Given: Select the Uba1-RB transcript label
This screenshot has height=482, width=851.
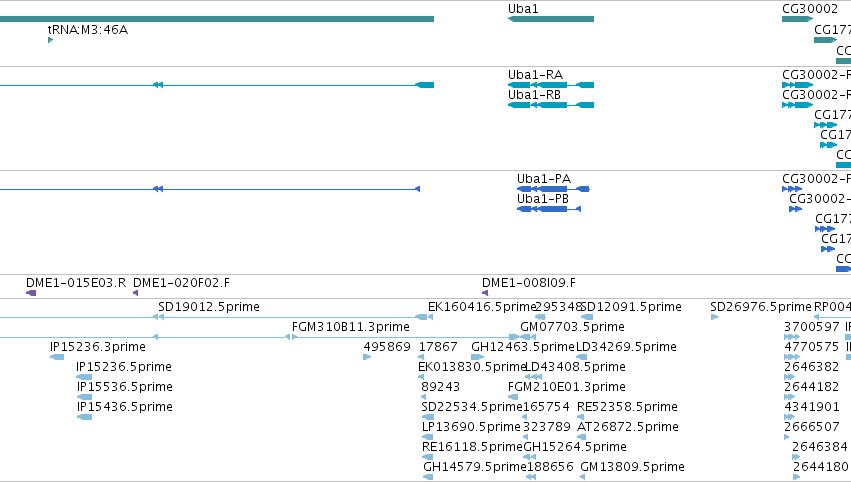Looking at the screenshot, I should (x=534, y=95).
